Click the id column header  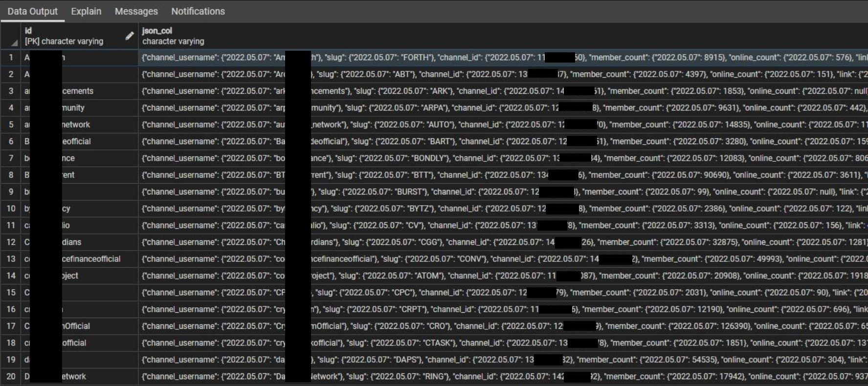click(x=73, y=36)
